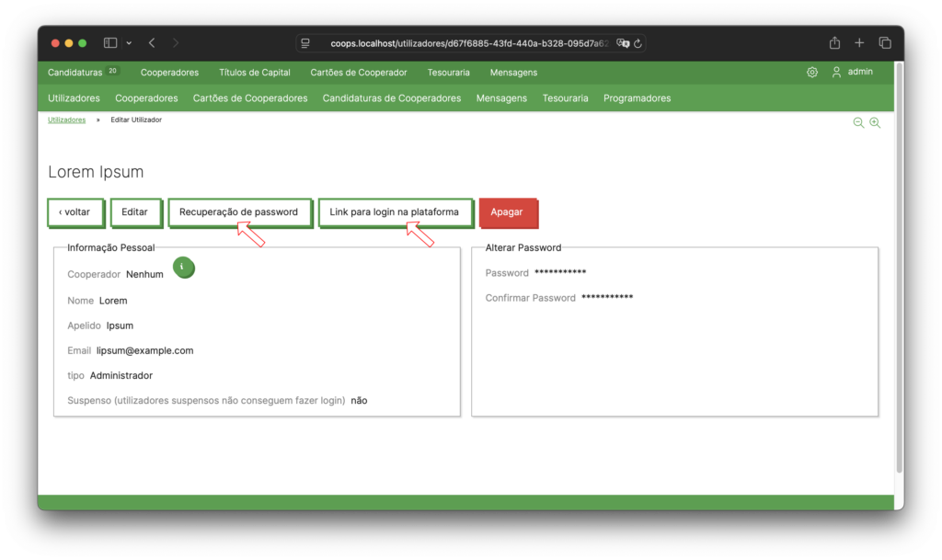Click the green info badge next to Cooperador

183,268
